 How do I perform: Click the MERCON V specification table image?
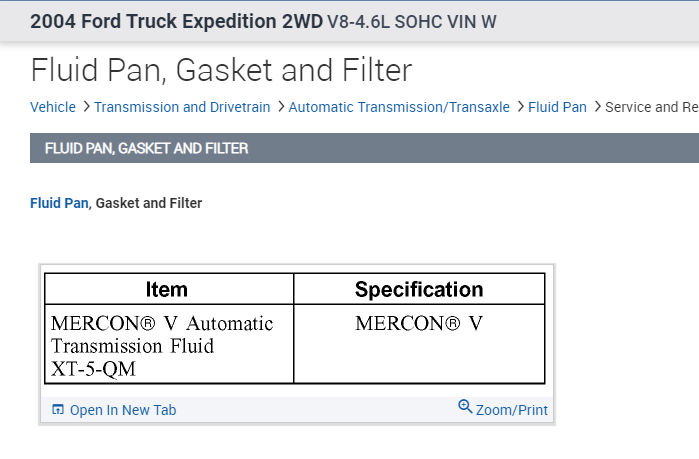pos(295,329)
